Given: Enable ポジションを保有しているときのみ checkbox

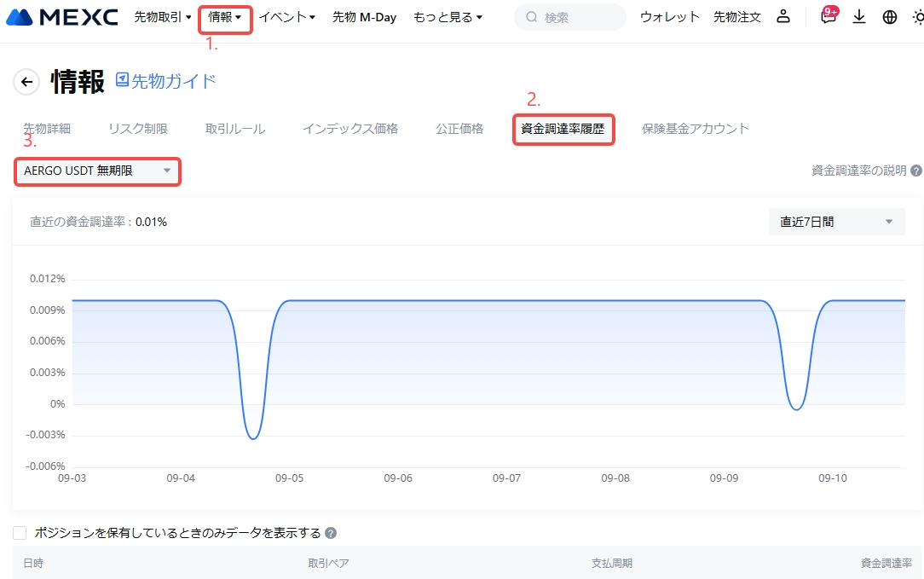Looking at the screenshot, I should tap(20, 533).
